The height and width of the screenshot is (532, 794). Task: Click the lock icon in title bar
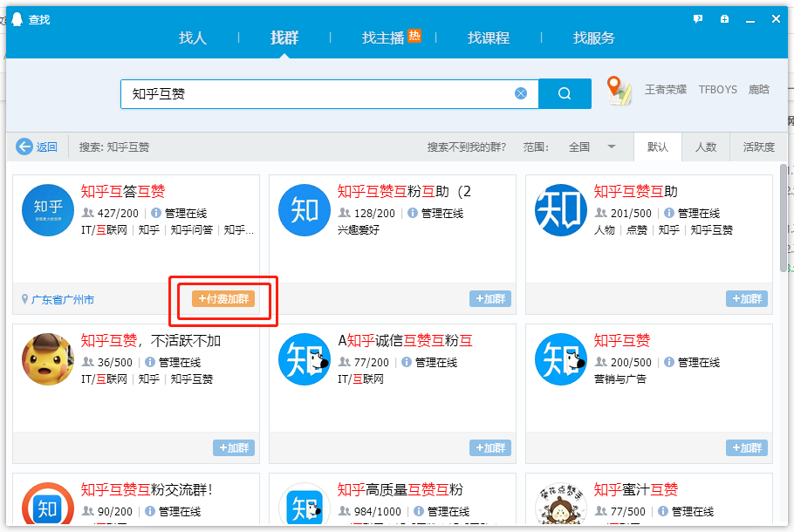click(724, 19)
